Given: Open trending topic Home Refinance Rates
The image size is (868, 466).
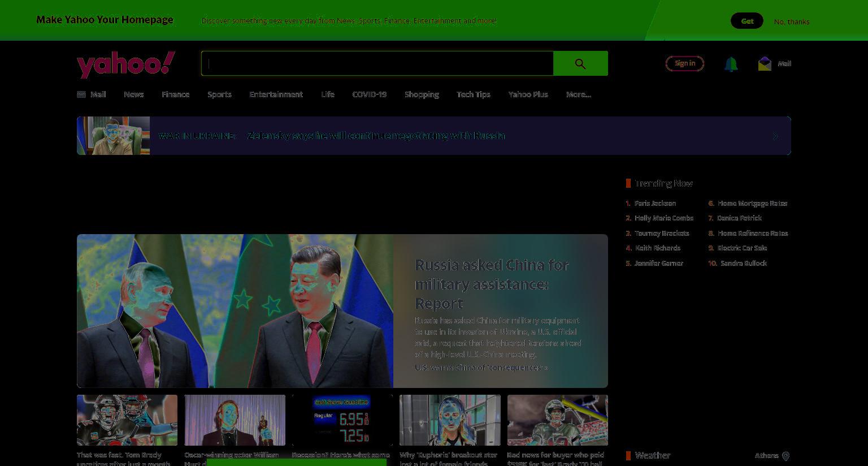Looking at the screenshot, I should pos(753,233).
